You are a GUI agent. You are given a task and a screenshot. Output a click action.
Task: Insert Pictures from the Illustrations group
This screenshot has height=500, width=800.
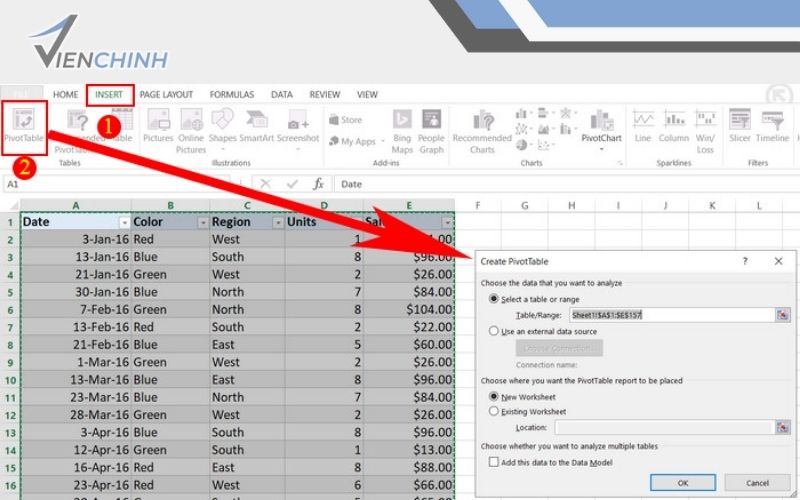click(158, 126)
